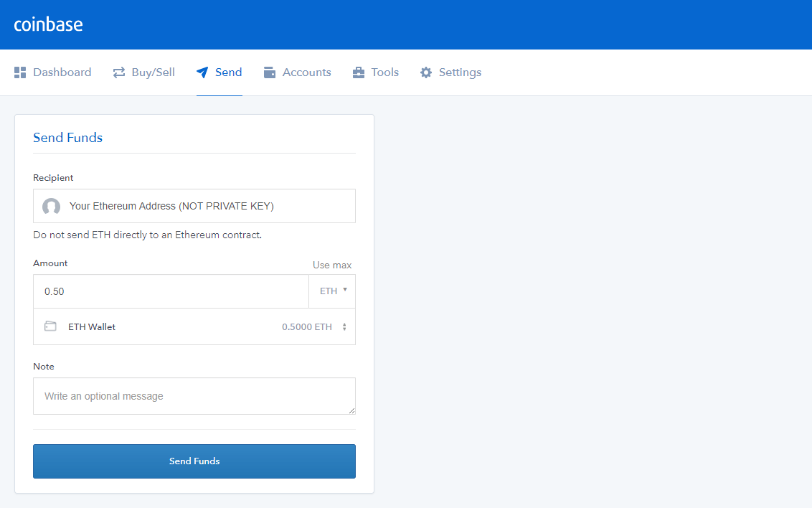The height and width of the screenshot is (508, 812).
Task: Click the Tools briefcase icon
Action: [x=359, y=72]
